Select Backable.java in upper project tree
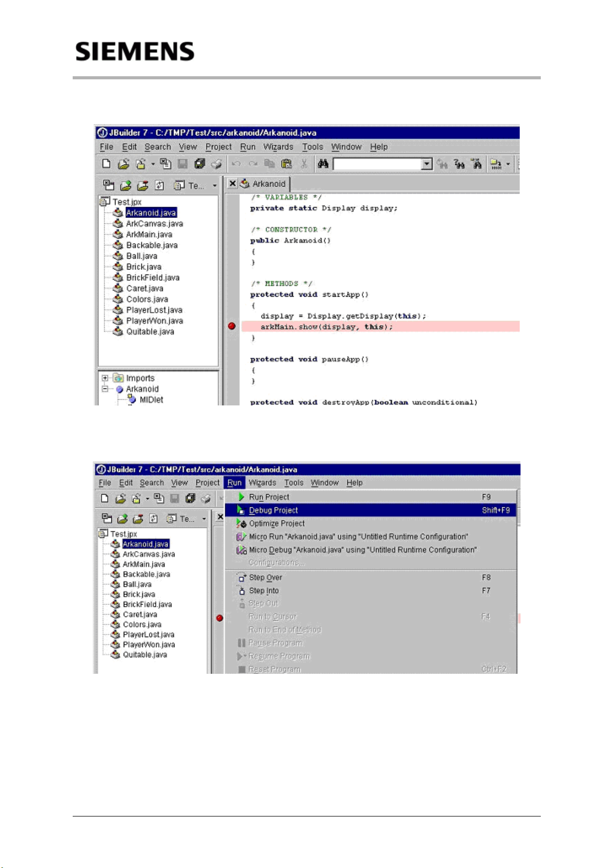The height and width of the screenshot is (868, 614). point(152,245)
